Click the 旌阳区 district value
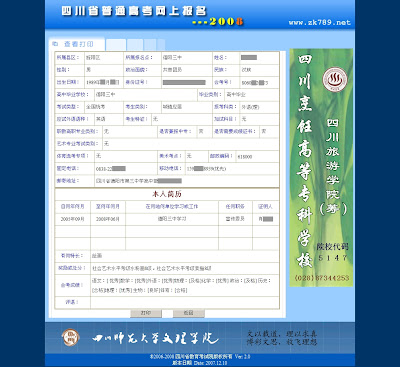 point(93,57)
